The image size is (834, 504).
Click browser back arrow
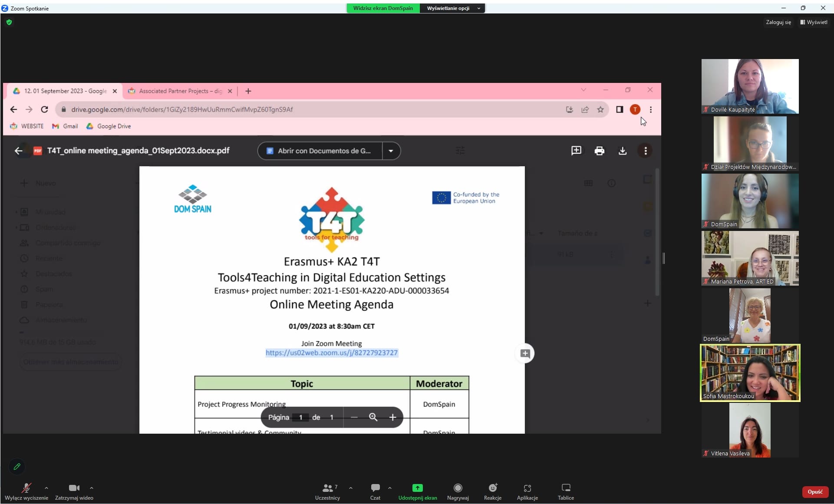point(13,109)
